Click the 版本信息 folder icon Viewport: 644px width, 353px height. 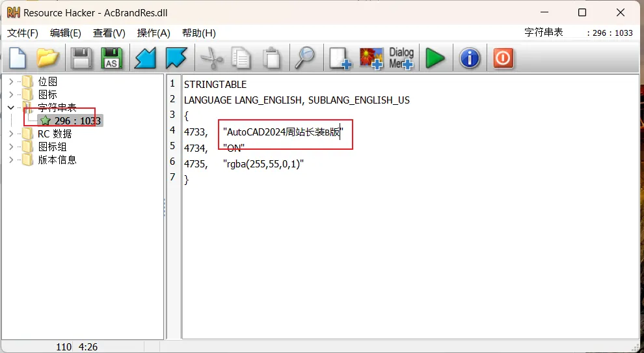pos(27,160)
